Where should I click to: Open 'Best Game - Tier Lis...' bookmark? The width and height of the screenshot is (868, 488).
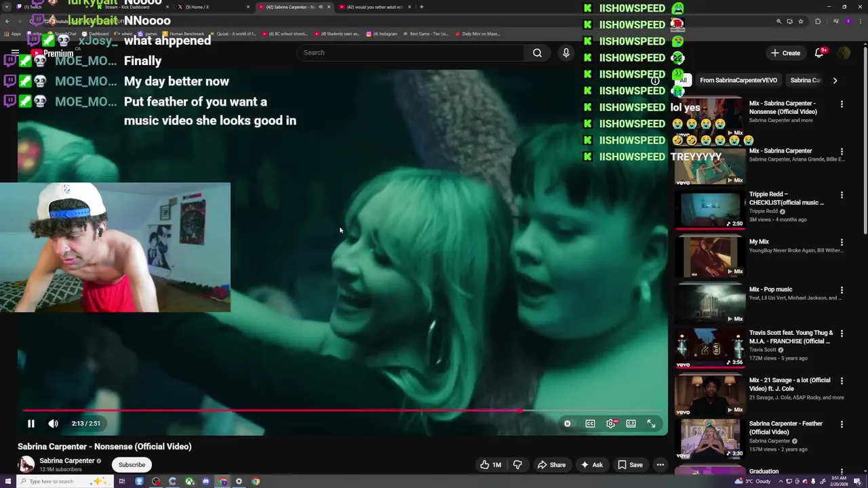pyautogui.click(x=426, y=34)
